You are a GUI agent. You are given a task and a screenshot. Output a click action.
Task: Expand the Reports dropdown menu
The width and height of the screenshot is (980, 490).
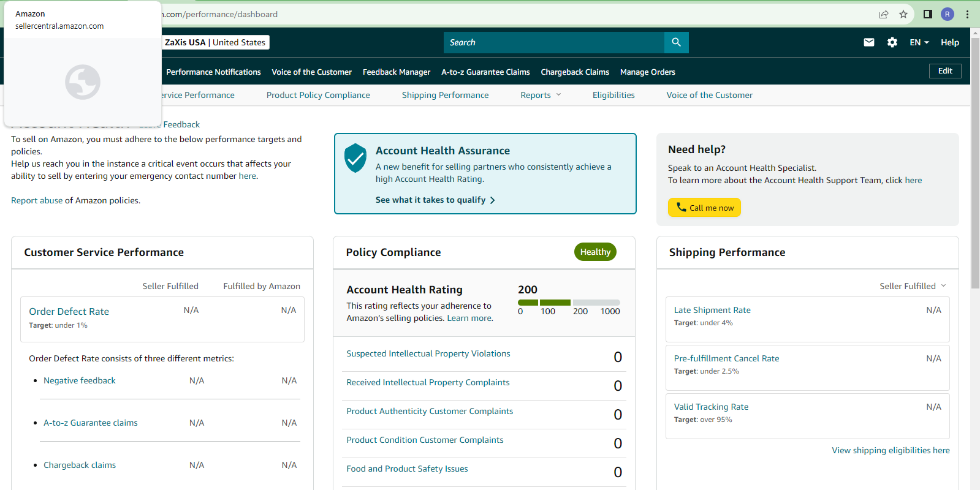pyautogui.click(x=541, y=95)
